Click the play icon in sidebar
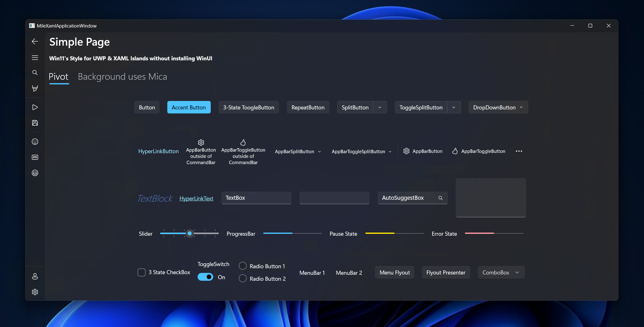The height and width of the screenshot is (327, 644). click(x=35, y=107)
